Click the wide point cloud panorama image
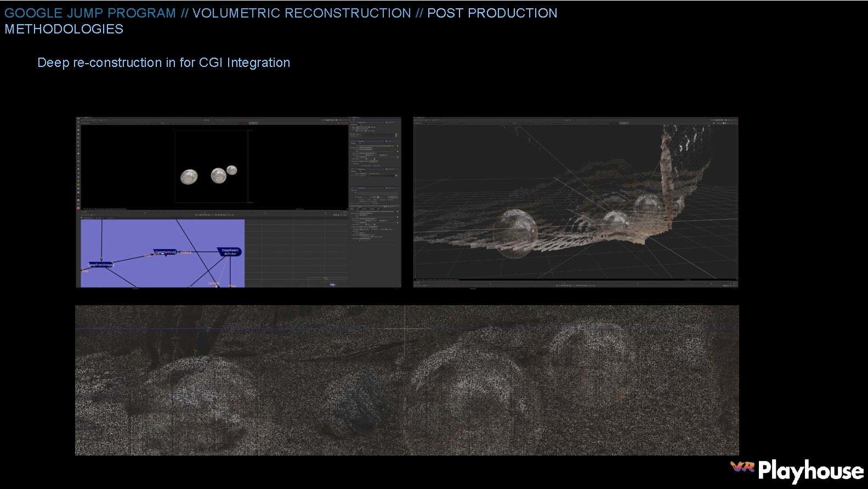Image resolution: width=868 pixels, height=489 pixels. pyautogui.click(x=407, y=380)
